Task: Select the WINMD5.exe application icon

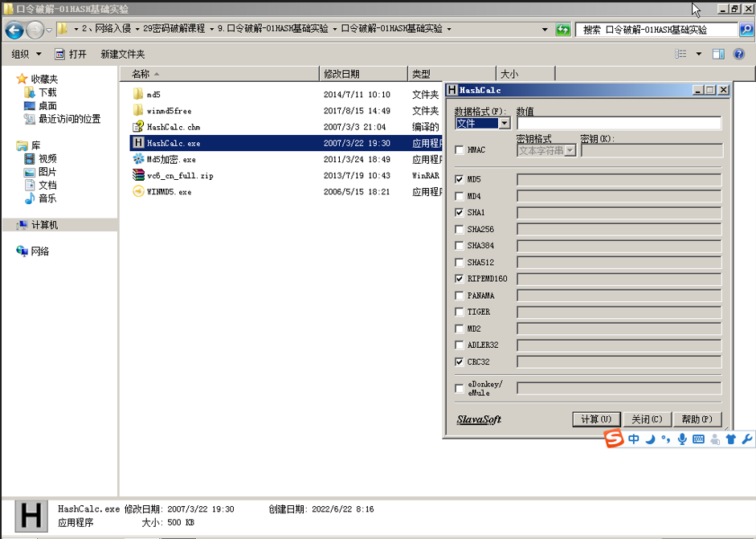Action: 138,191
